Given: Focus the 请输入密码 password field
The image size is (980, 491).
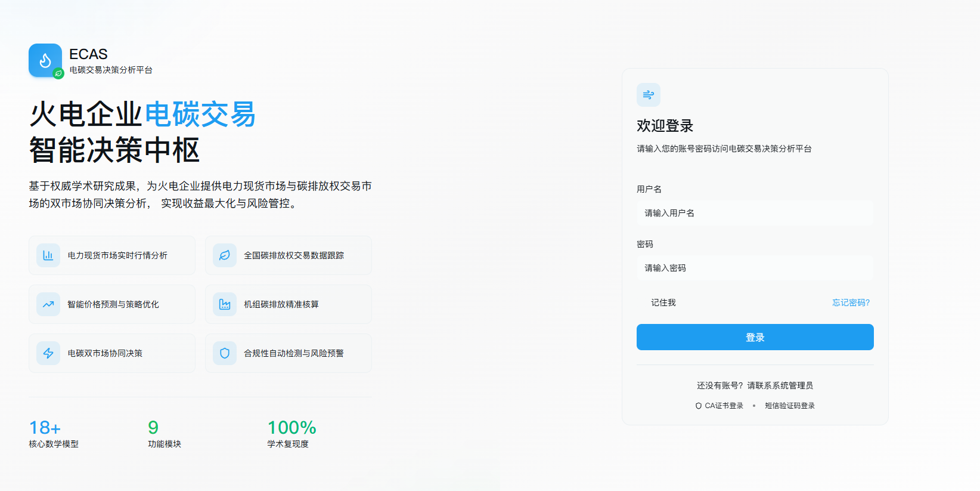Looking at the screenshot, I should click(755, 268).
